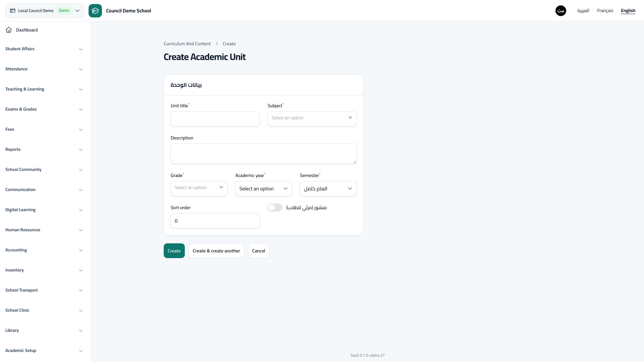
Task: Expand the Accounting sidebar group
Action: [44, 250]
